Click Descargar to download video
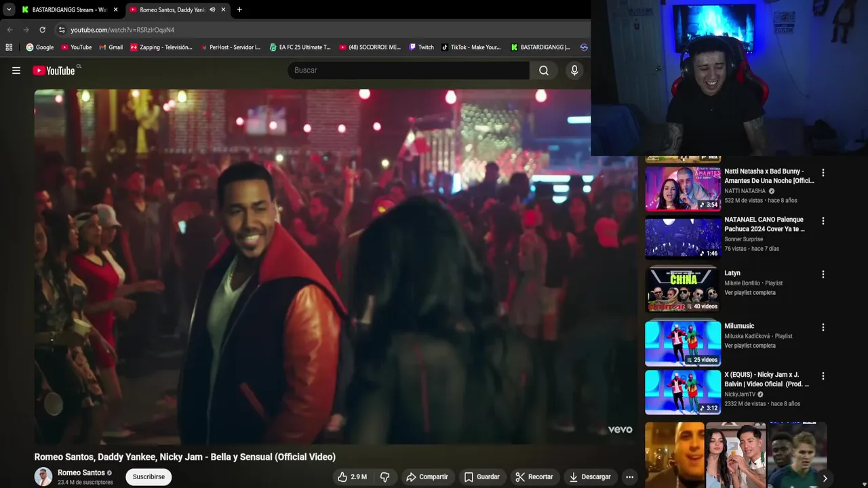Image resolution: width=868 pixels, height=488 pixels. [x=590, y=477]
